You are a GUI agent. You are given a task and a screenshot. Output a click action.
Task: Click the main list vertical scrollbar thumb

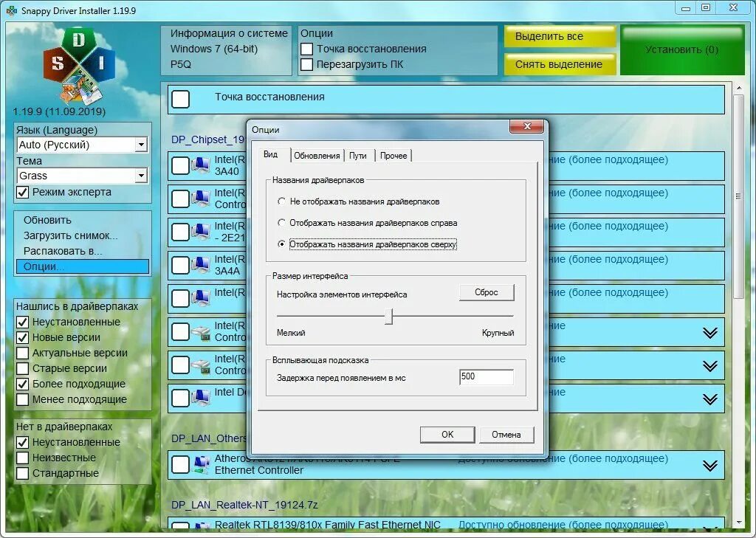click(x=738, y=196)
